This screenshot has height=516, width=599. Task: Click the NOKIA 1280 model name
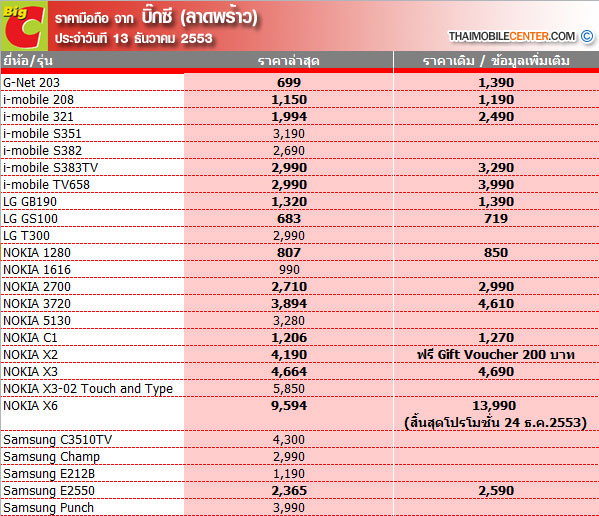37,253
